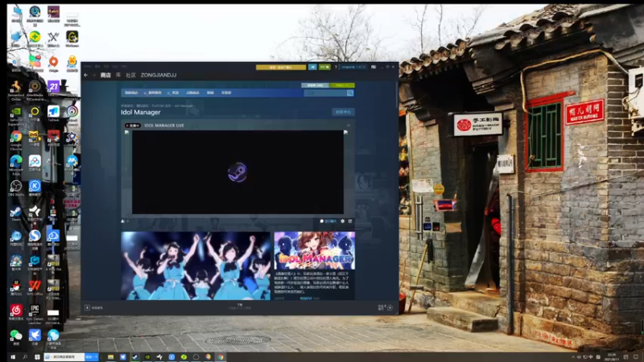Image resolution: width=644 pixels, height=362 pixels.
Task: Click the blue announcements icon in Steam's title bar
Action: 312,67
